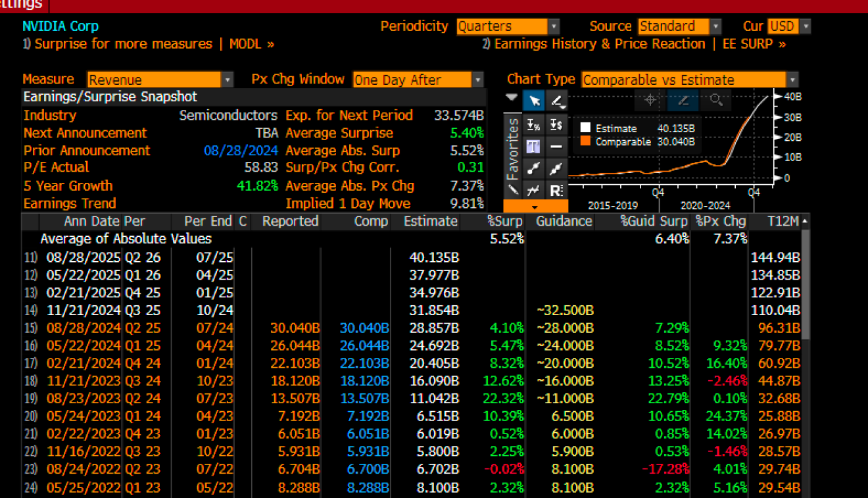This screenshot has width=868, height=498.
Task: Select the horizontal line drawing tool
Action: click(x=556, y=146)
